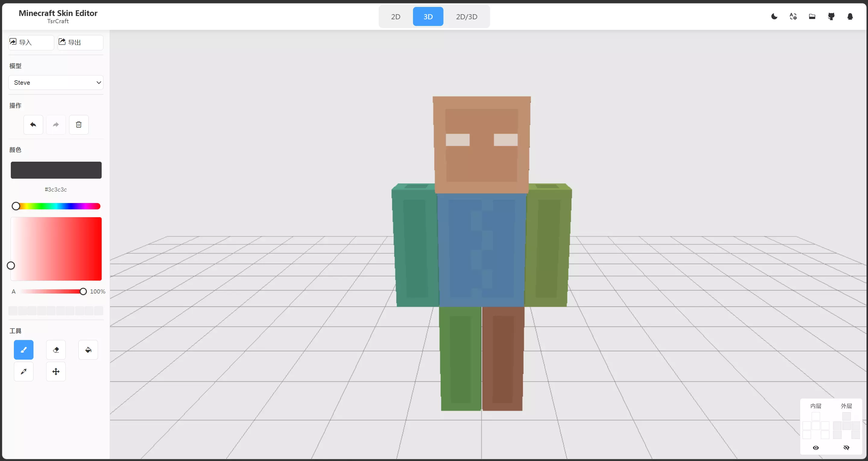This screenshot has height=461, width=868.
Task: Click the rainbow hue slider
Action: coord(56,206)
